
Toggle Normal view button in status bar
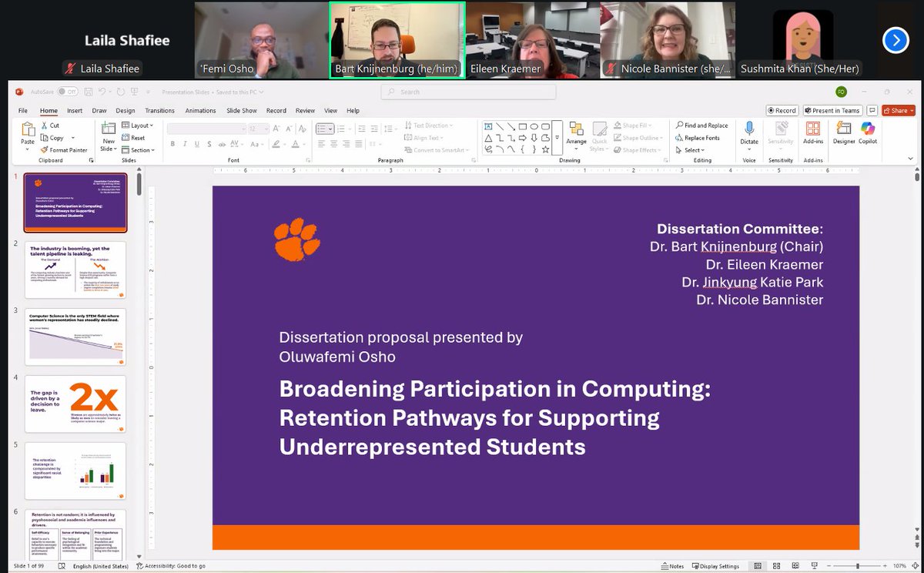pyautogui.click(x=758, y=566)
